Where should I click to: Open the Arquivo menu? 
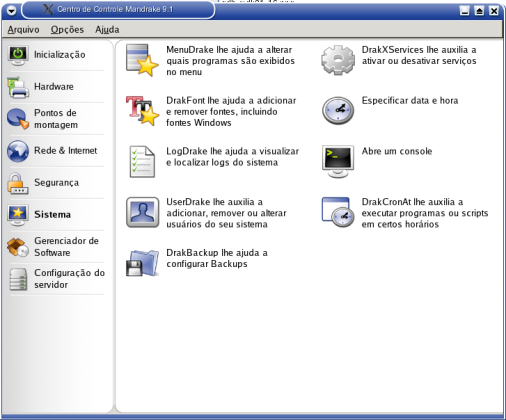click(x=23, y=30)
